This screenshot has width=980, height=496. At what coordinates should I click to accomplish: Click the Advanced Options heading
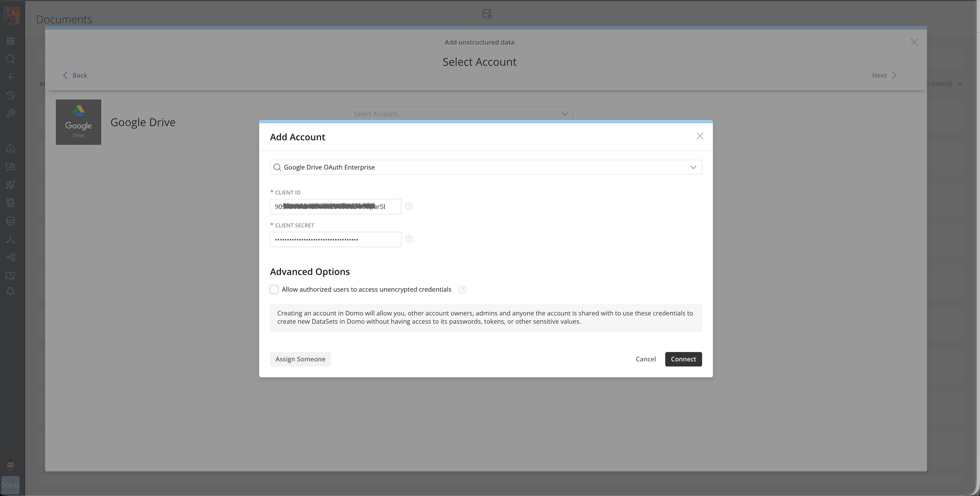pos(310,272)
